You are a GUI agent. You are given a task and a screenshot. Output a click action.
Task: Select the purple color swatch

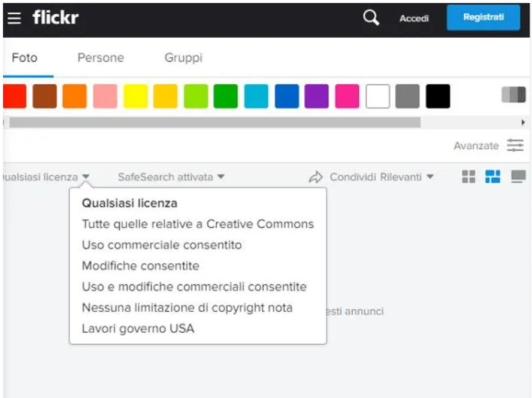click(x=316, y=96)
